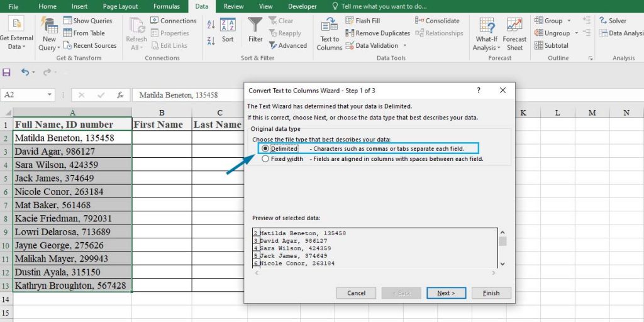
Task: Switch to the View tab
Action: coord(266,6)
